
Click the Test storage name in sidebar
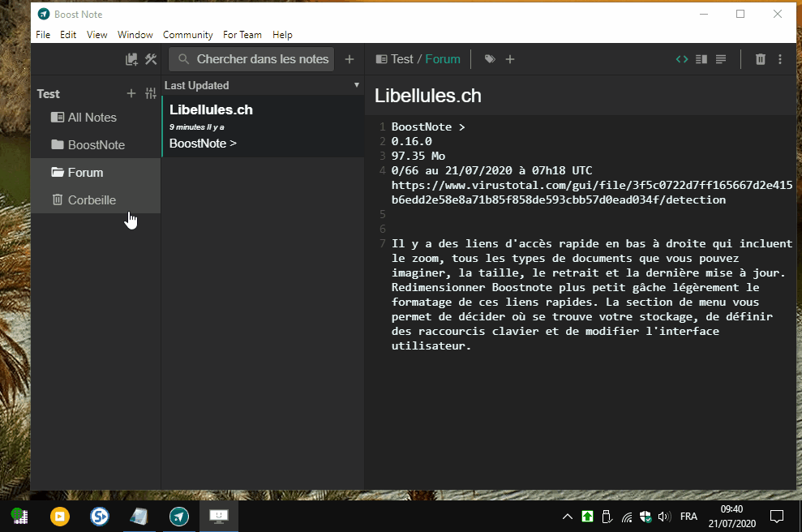pos(48,93)
